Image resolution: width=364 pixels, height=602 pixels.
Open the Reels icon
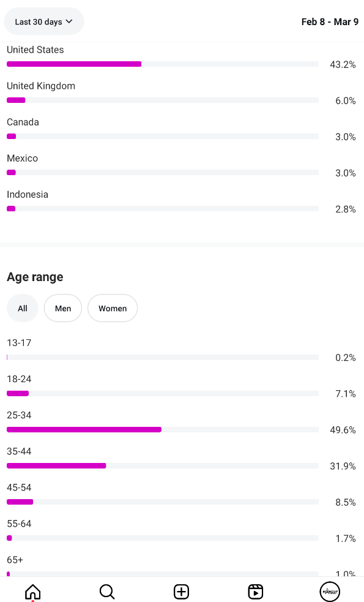(256, 592)
